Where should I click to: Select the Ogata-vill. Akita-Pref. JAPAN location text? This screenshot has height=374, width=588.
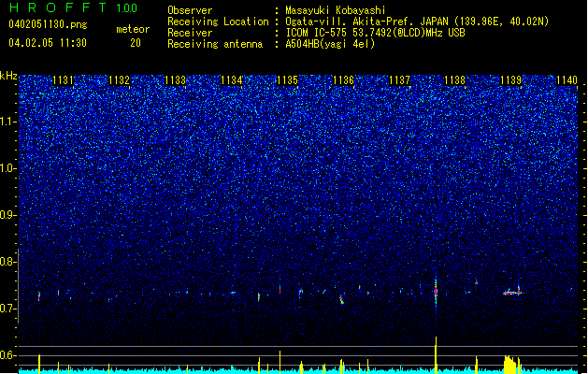click(417, 22)
